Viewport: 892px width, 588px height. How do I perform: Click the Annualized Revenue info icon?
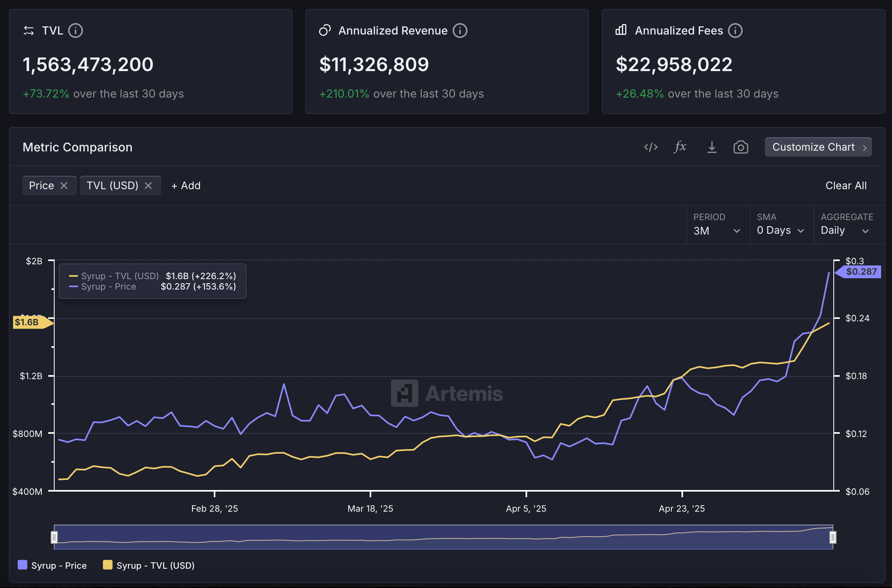tap(460, 31)
